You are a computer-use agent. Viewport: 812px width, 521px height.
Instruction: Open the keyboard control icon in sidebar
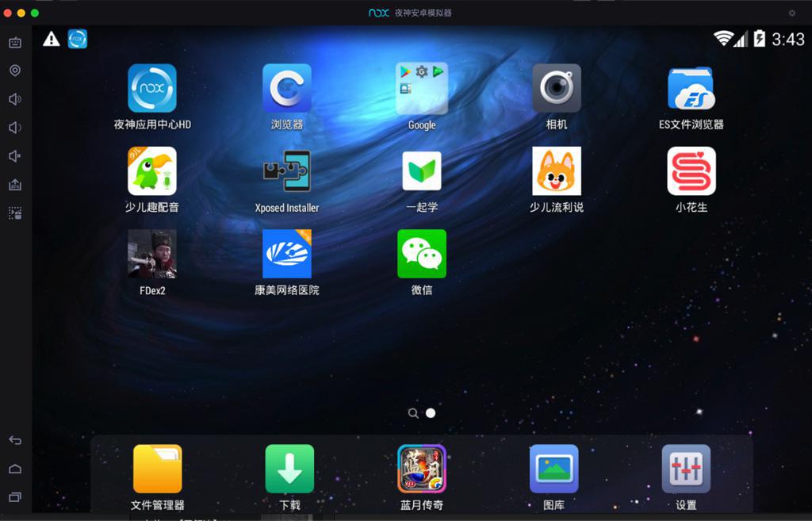pos(15,43)
